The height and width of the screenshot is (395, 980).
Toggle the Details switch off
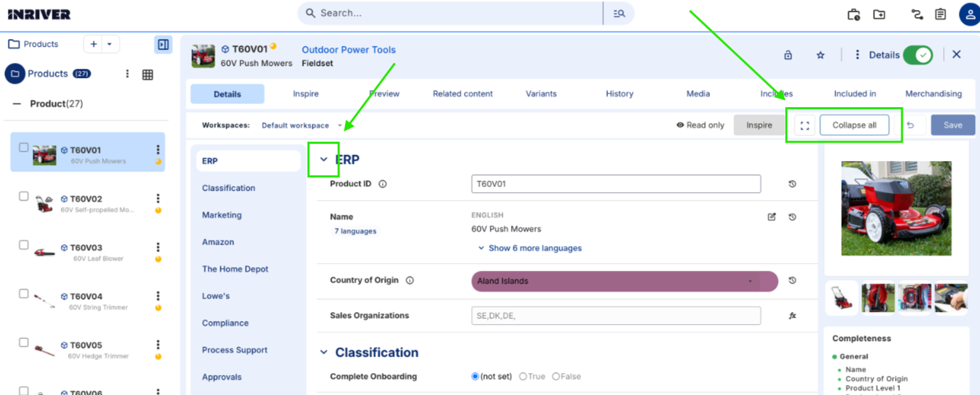coord(918,55)
